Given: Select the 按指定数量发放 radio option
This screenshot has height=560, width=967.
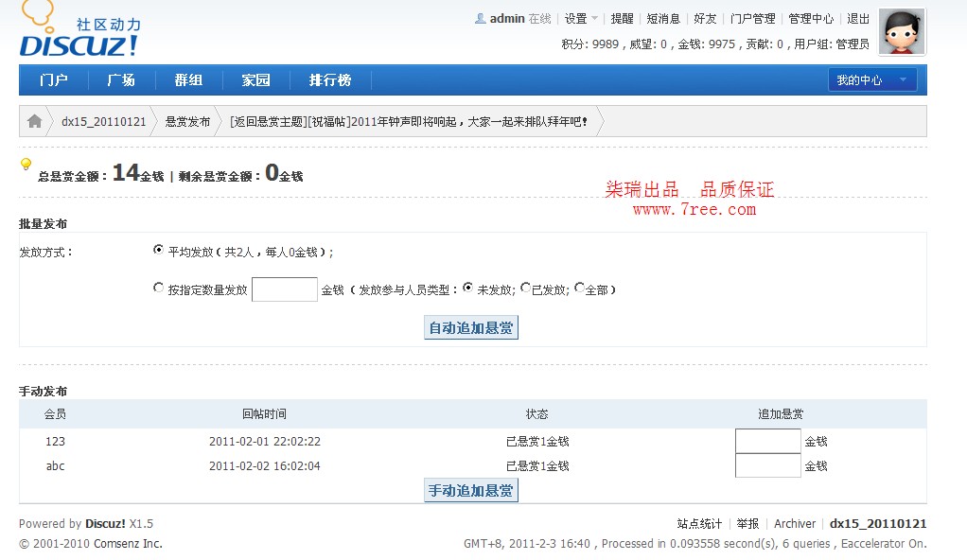Looking at the screenshot, I should [x=159, y=288].
